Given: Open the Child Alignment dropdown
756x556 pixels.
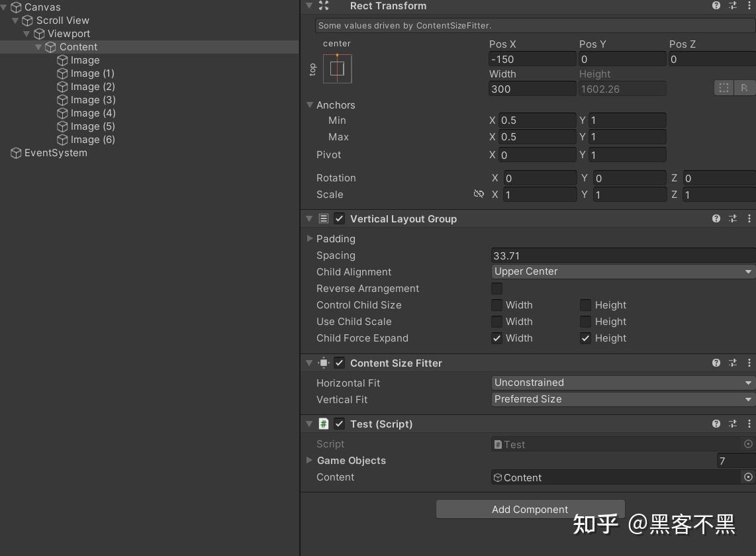Looking at the screenshot, I should (621, 271).
